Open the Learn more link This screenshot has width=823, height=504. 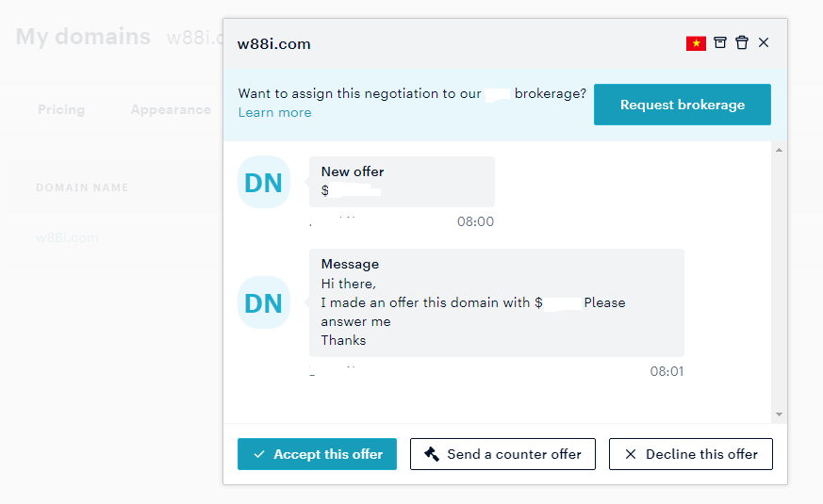pyautogui.click(x=274, y=112)
